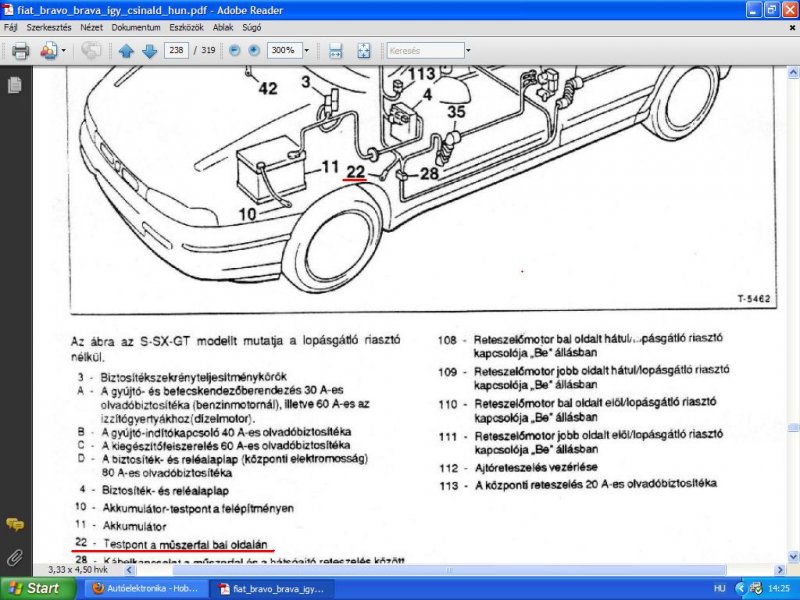Click diagram label number 35
Viewport: 800px width, 600px height.
point(456,111)
